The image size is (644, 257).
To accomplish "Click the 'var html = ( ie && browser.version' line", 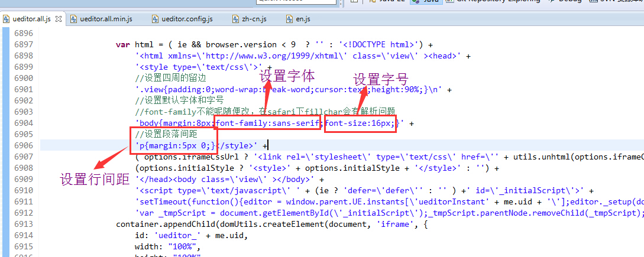I will (274, 44).
